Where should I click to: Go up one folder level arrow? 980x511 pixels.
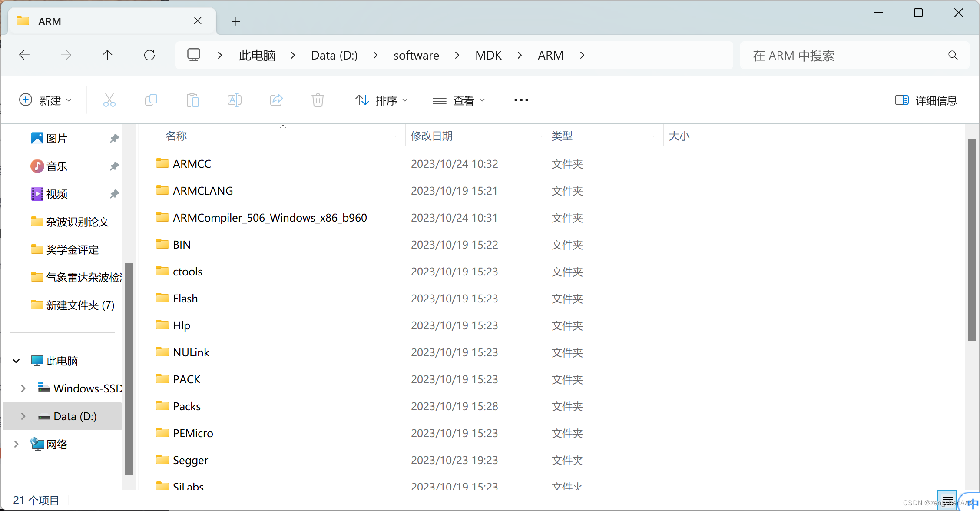click(x=107, y=55)
